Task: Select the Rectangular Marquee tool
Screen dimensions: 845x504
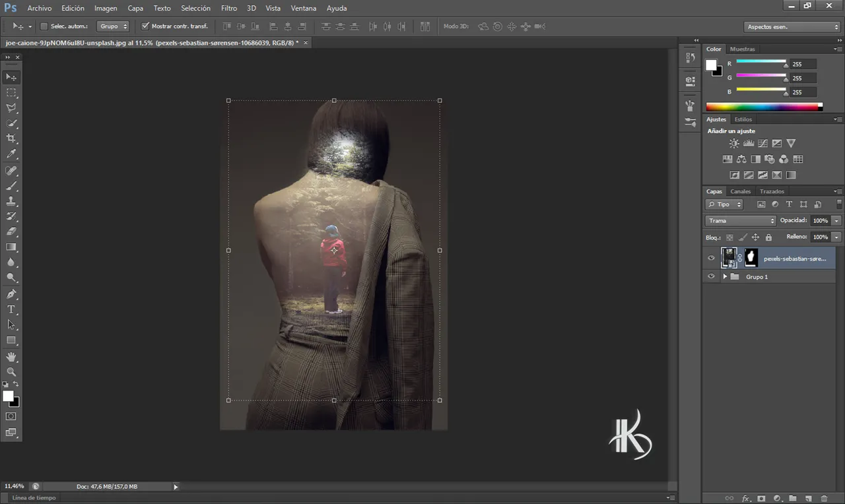Action: 11,93
